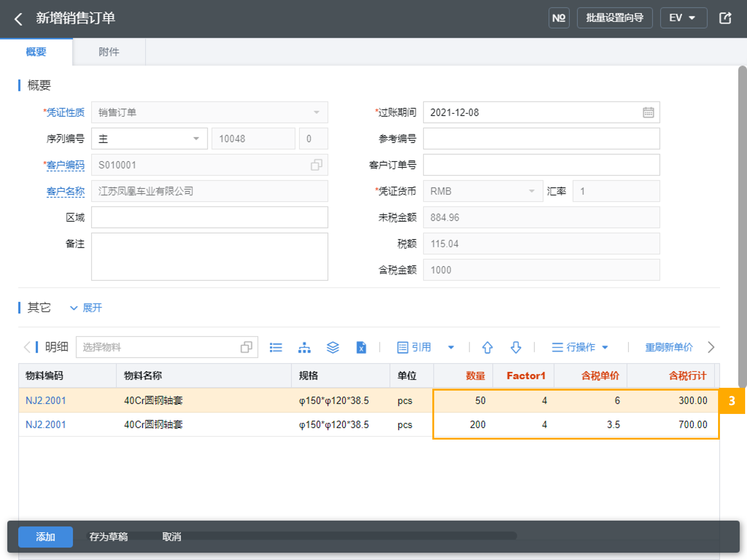
Task: Open the 客户编码 label link
Action: (65, 165)
